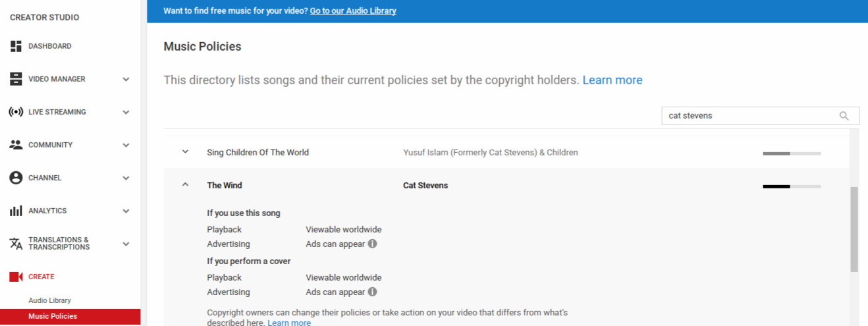Collapse The Wind song details
The image size is (868, 326).
pos(185,185)
